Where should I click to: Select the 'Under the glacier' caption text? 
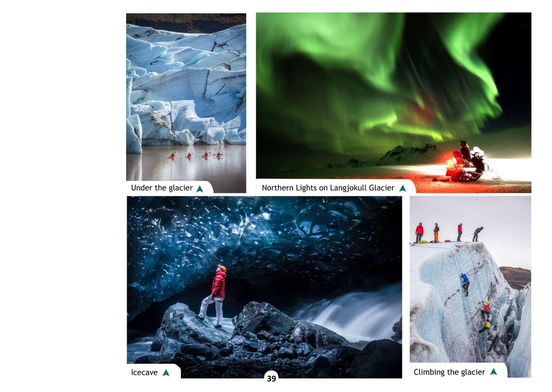coord(162,188)
